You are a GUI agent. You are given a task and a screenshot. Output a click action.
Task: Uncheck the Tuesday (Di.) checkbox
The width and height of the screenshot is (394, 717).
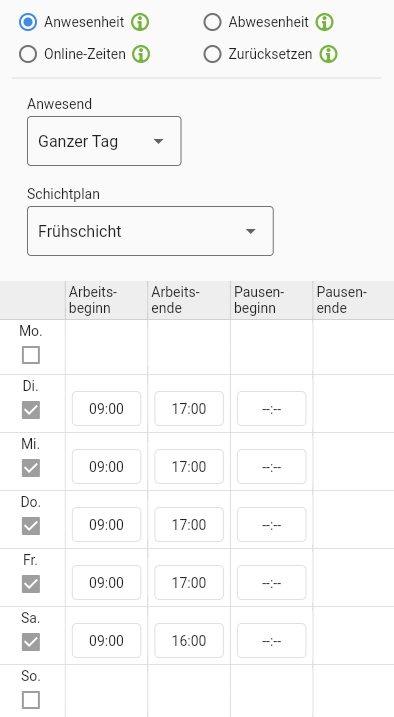click(x=31, y=410)
